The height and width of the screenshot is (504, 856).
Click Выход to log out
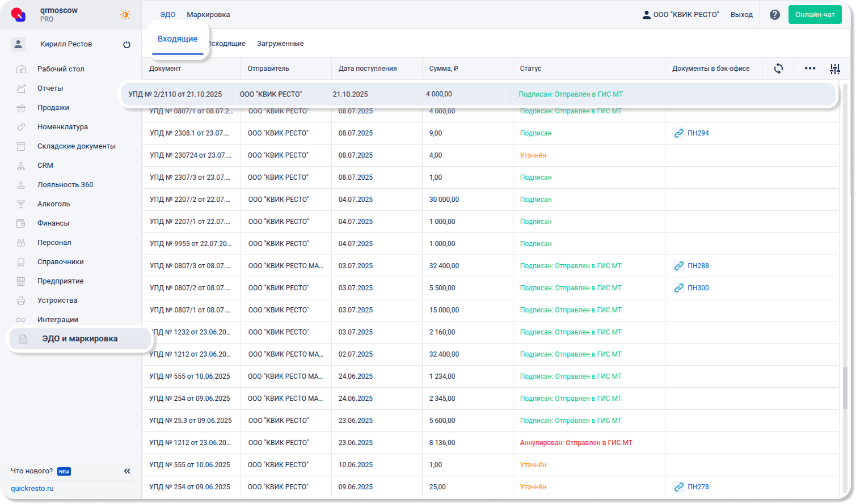click(741, 15)
